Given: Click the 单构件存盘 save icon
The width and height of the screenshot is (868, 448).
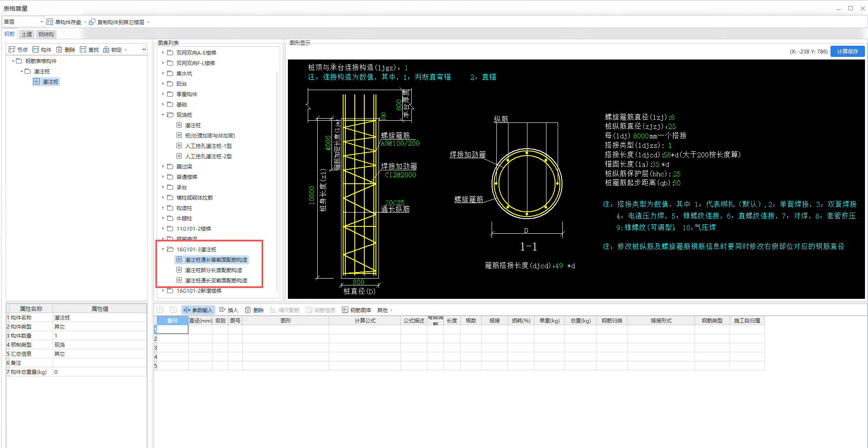Looking at the screenshot, I should point(50,22).
